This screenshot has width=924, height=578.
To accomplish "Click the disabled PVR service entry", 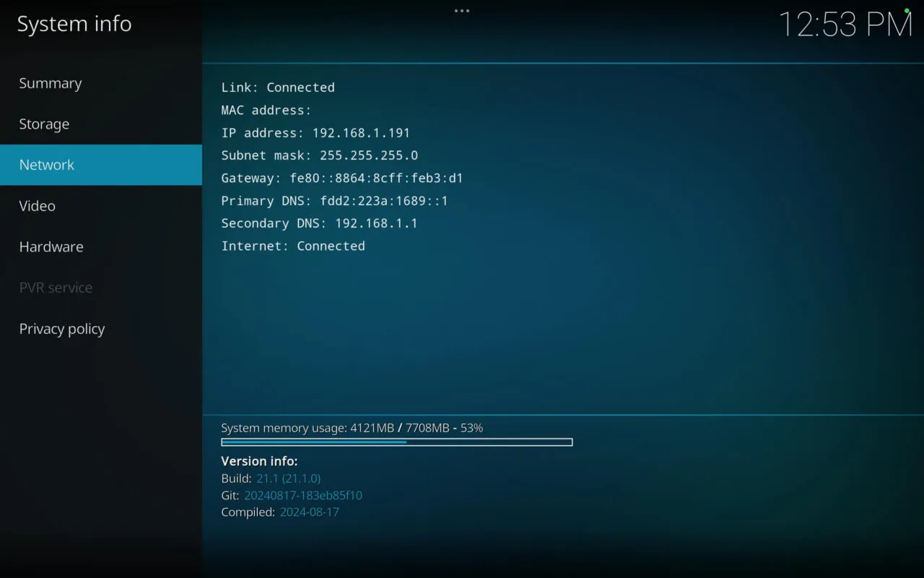I will tap(56, 288).
